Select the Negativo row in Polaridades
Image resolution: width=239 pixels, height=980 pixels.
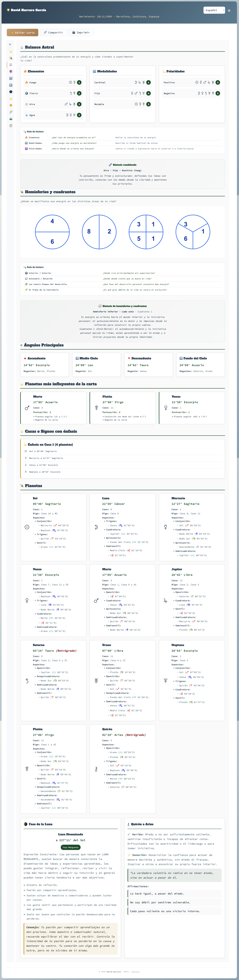192,93
